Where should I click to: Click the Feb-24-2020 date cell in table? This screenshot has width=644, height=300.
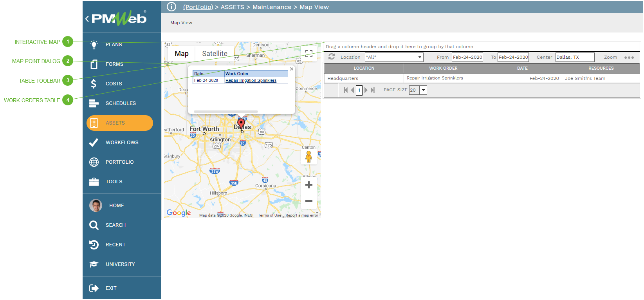[x=522, y=78]
